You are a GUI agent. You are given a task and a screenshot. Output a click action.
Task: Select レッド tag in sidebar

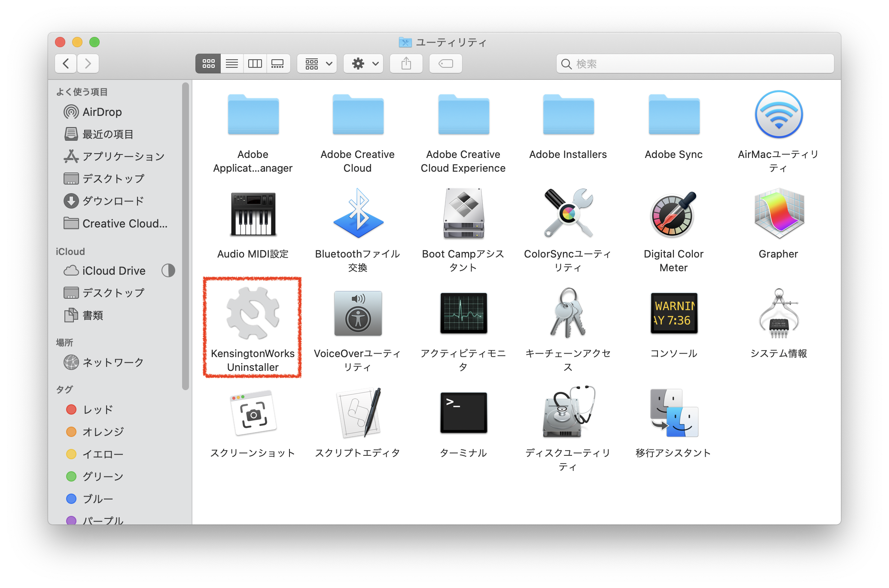pos(92,413)
